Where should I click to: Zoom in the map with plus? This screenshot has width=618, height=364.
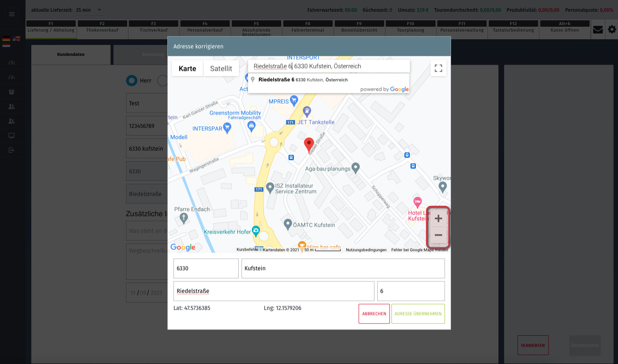[x=438, y=219]
